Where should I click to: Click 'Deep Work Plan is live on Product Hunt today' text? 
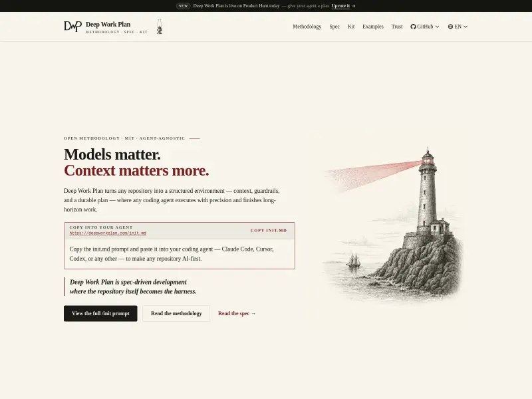coord(236,6)
